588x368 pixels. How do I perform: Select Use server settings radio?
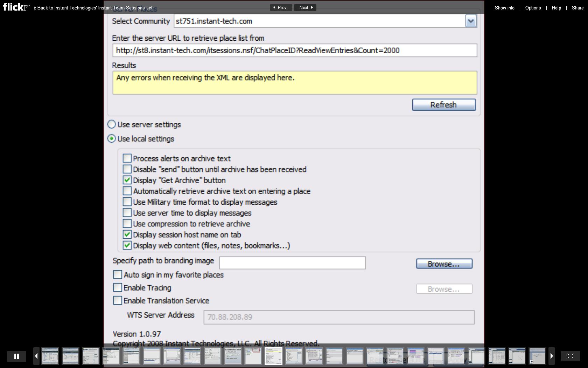(112, 124)
